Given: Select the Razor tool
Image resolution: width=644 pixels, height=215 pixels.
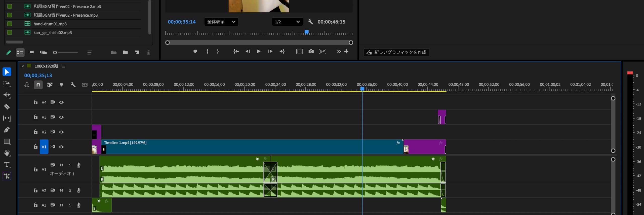Looking at the screenshot, I should coord(7,107).
